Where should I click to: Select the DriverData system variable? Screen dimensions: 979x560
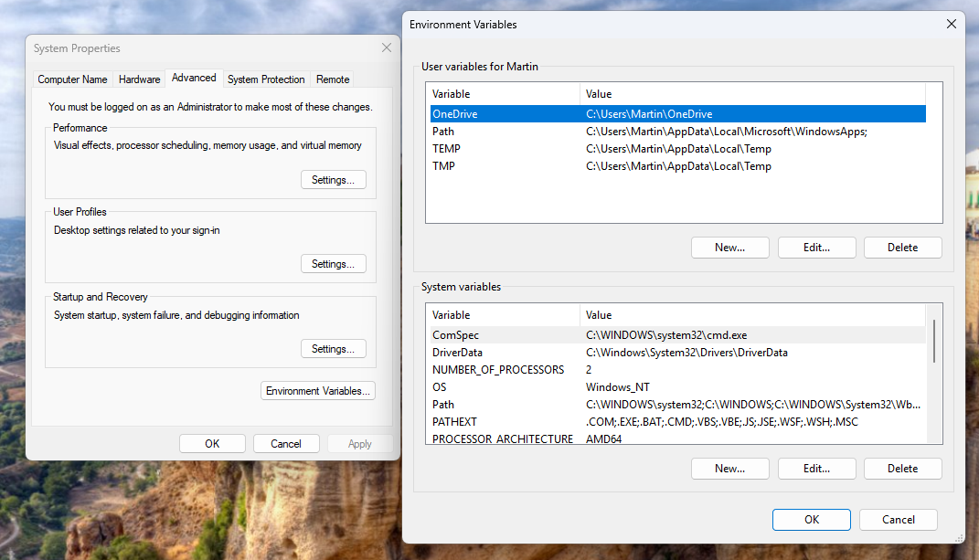click(x=678, y=352)
